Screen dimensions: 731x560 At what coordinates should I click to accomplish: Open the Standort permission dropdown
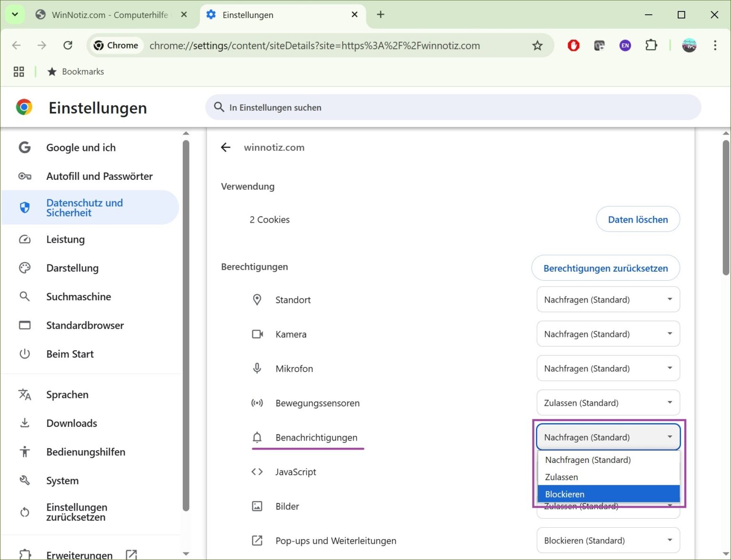click(608, 300)
